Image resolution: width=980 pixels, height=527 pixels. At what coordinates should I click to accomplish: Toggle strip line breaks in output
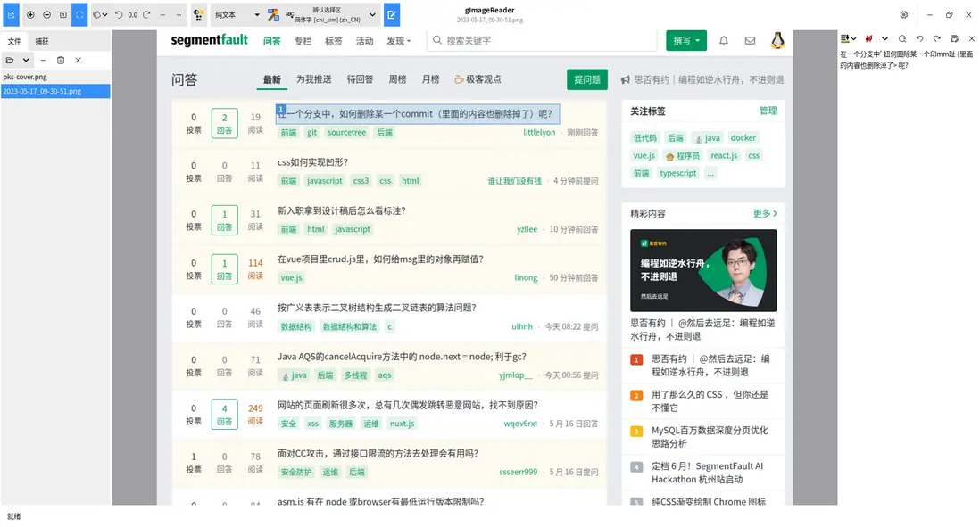pos(868,39)
